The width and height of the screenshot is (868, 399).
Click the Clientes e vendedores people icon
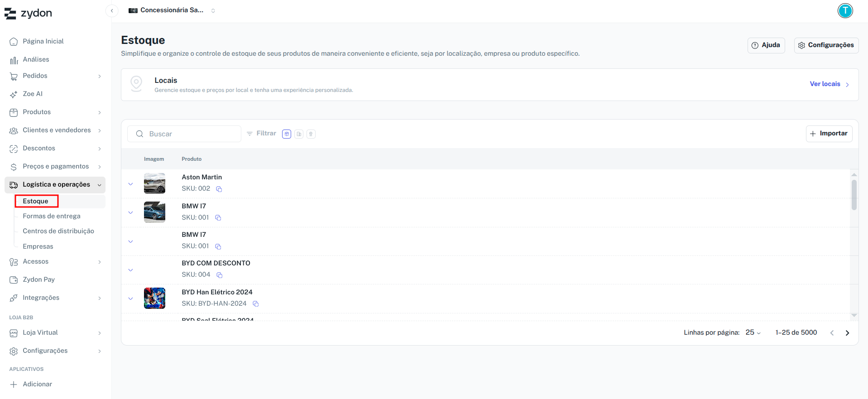click(14, 130)
